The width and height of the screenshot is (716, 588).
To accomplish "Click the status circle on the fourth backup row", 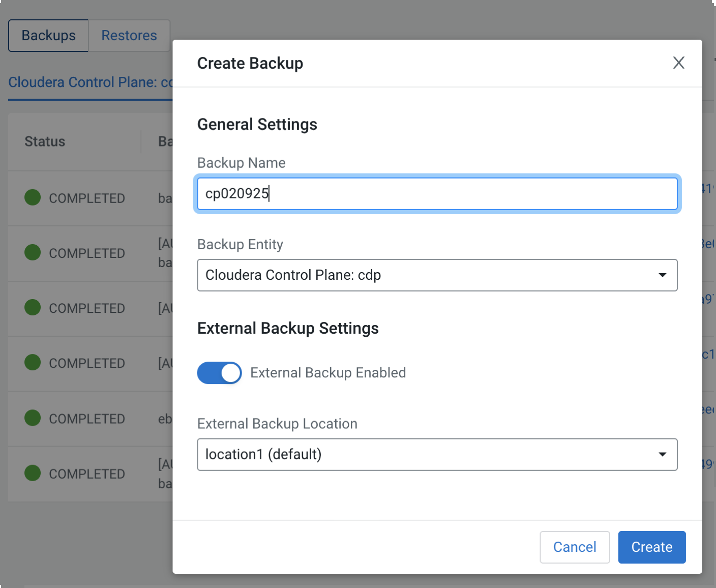I will click(32, 363).
